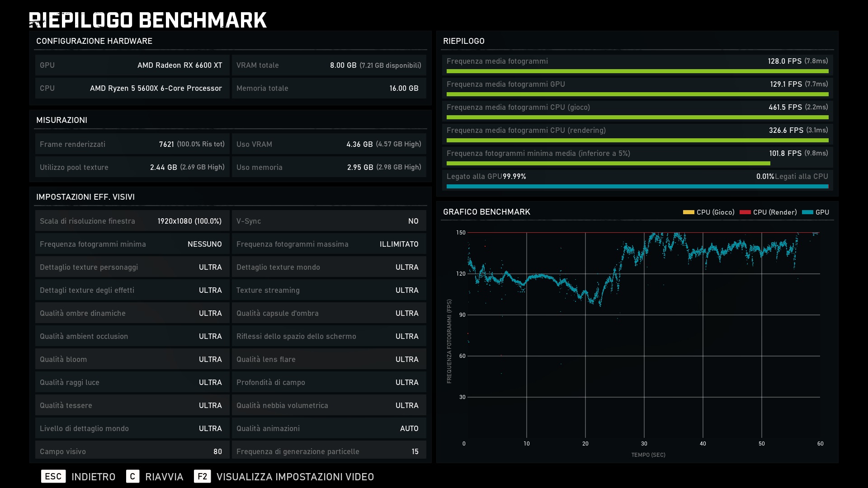Viewport: 868px width, 488px height.
Task: Click the 326.6 FPS CPU (rendering) value
Action: (786, 130)
